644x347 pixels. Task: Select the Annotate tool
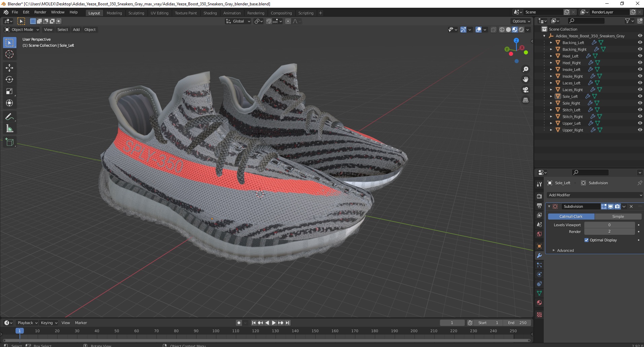tap(9, 117)
